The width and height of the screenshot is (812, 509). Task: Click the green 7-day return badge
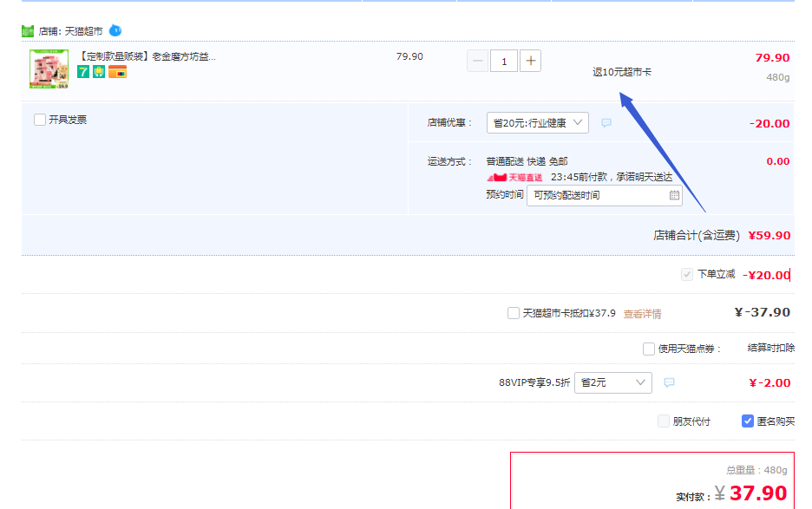pos(83,72)
